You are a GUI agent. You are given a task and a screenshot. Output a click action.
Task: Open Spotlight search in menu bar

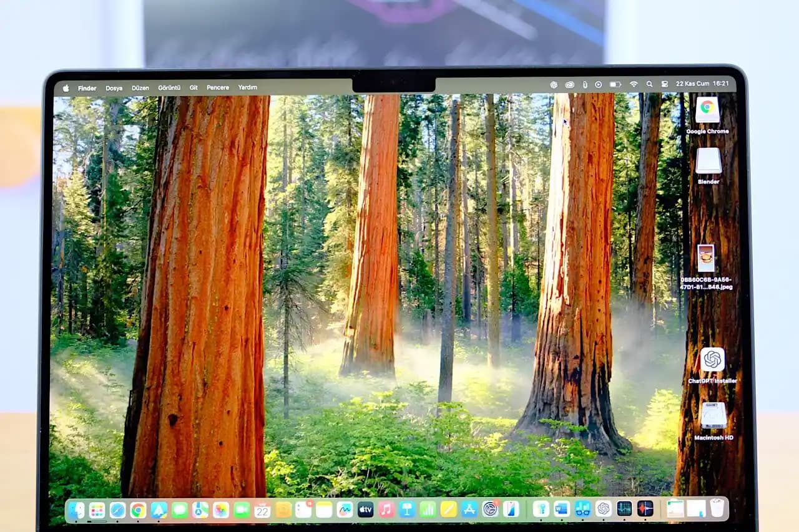(649, 84)
